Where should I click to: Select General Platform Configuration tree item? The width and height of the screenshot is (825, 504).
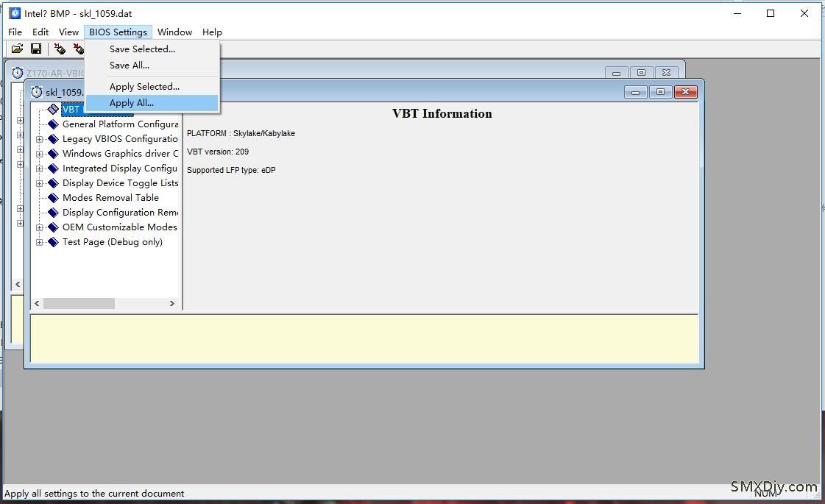click(120, 124)
